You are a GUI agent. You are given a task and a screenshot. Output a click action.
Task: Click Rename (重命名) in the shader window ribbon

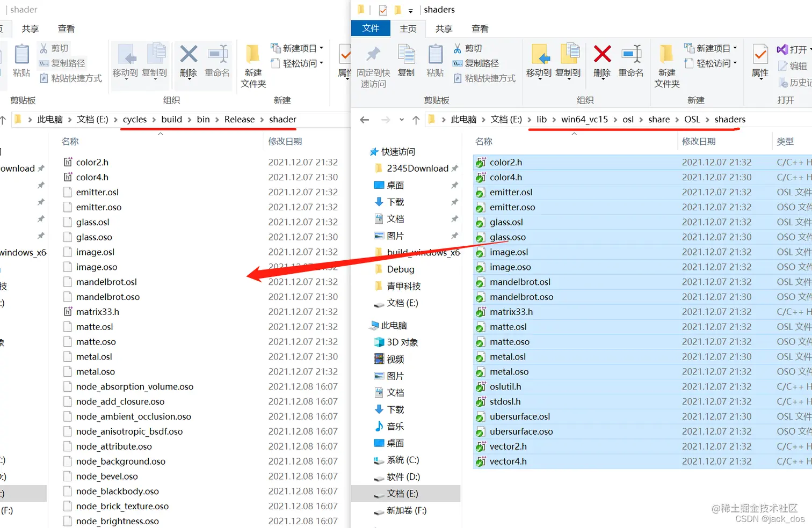pos(218,61)
